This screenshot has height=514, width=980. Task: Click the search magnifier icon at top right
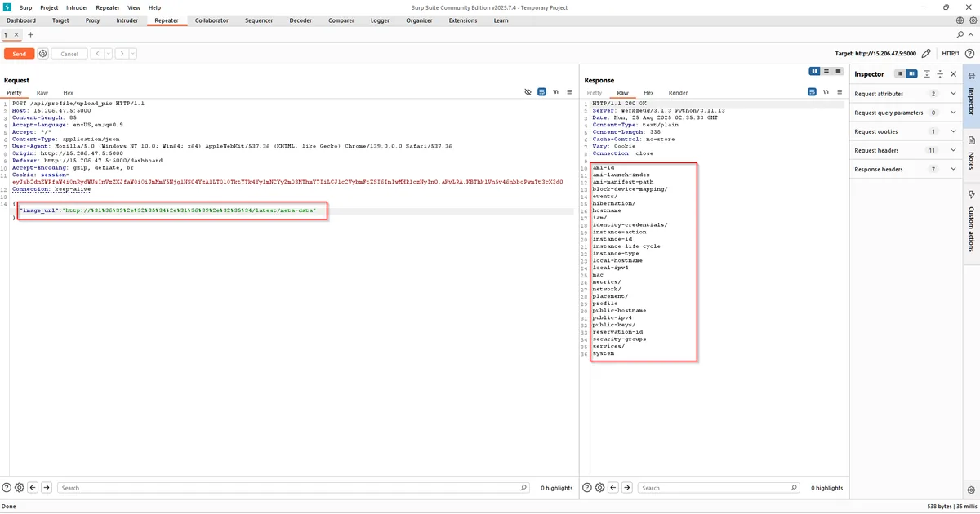960,35
